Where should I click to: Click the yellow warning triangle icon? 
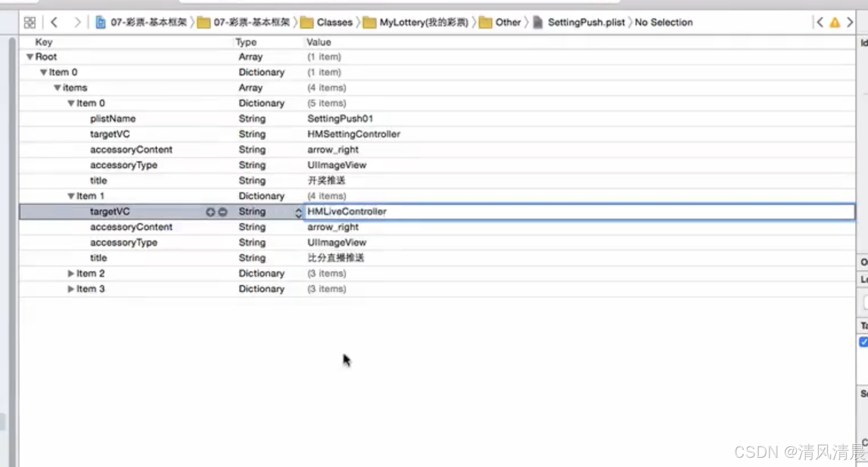pos(835,22)
